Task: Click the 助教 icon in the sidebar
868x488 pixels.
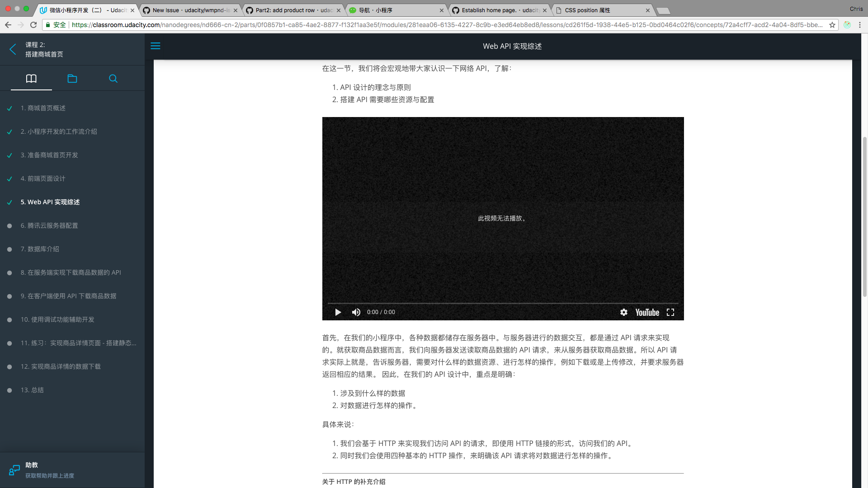Action: tap(14, 470)
